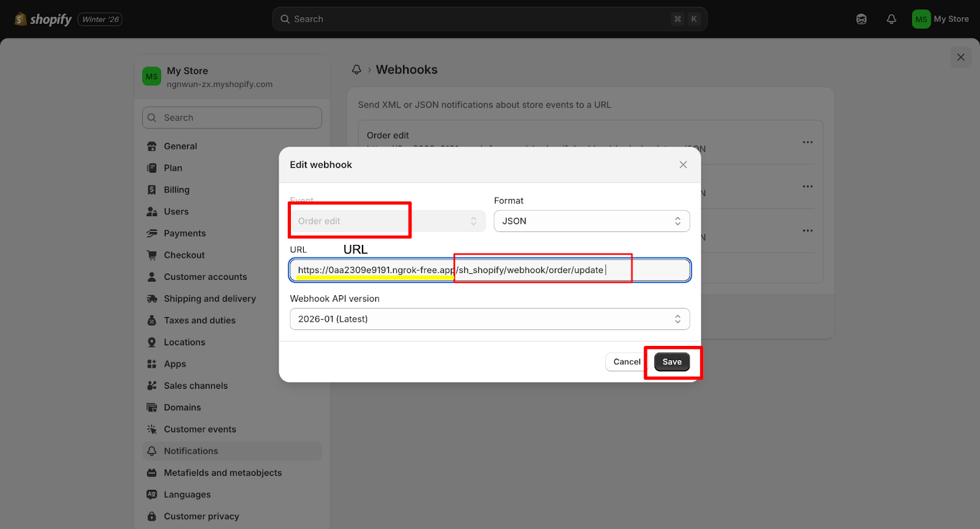Screen dimensions: 980x529
Task: Open the Format dropdown showing JSON
Action: pos(592,221)
